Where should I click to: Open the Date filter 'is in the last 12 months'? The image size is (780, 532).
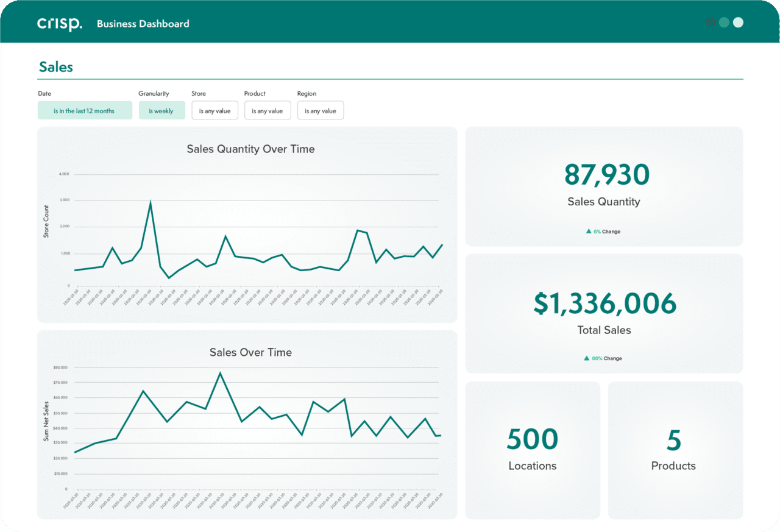[85, 110]
